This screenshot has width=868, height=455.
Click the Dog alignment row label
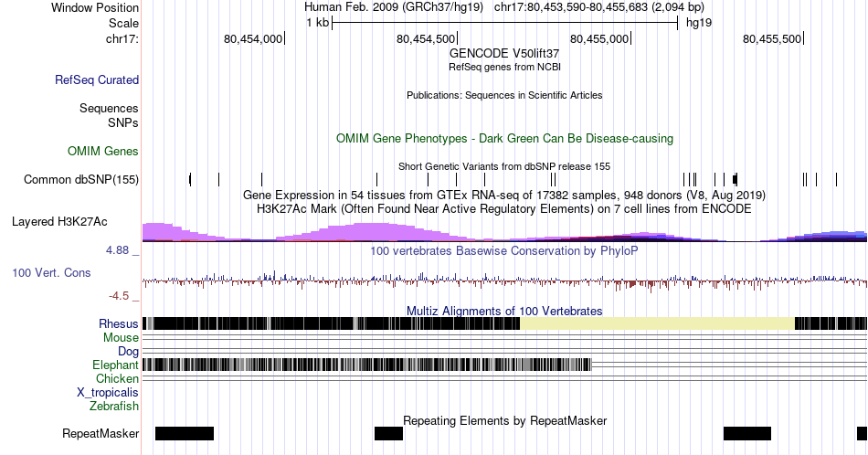tap(129, 352)
